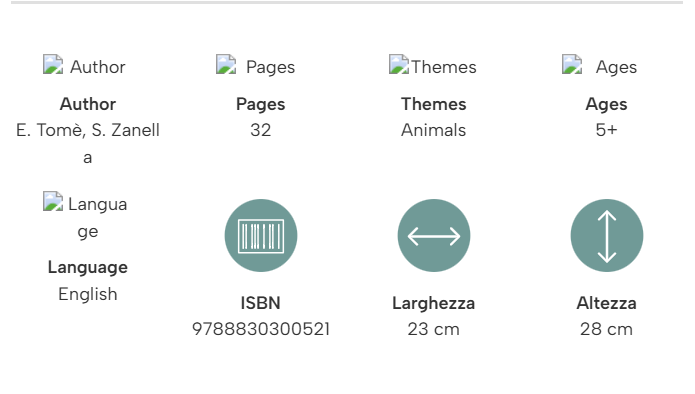Image resolution: width=695 pixels, height=394 pixels.
Task: Click the 5+ age value
Action: pos(606,130)
